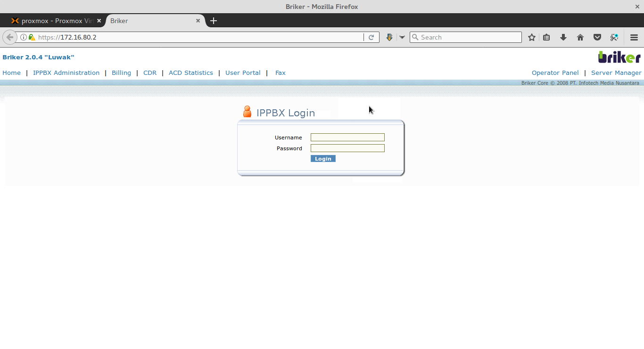Click the search magnifier icon
This screenshot has width=644, height=349.
click(x=415, y=37)
